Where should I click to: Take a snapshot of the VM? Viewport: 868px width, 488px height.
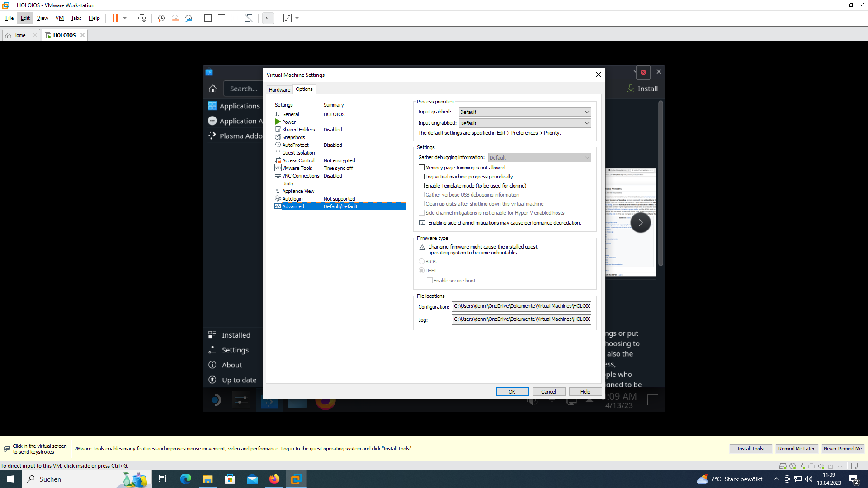[161, 18]
